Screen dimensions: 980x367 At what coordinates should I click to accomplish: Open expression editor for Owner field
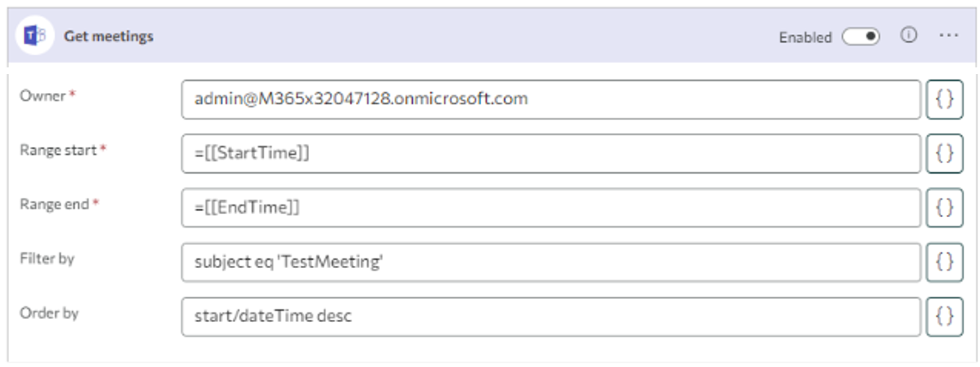coord(944,100)
